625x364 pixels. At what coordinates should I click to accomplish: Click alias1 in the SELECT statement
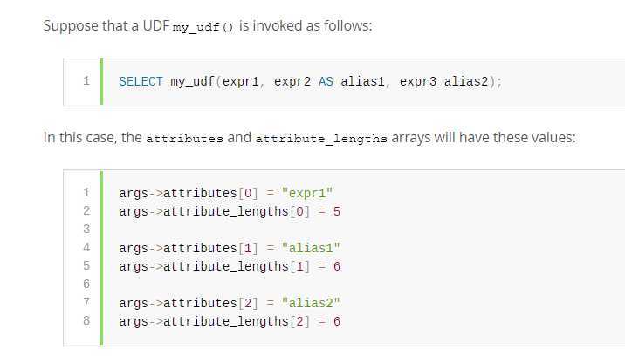pos(362,81)
